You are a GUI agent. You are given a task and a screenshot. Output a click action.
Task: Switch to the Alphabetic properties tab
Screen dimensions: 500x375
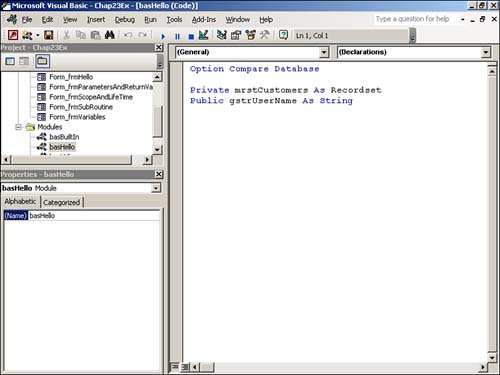[20, 202]
